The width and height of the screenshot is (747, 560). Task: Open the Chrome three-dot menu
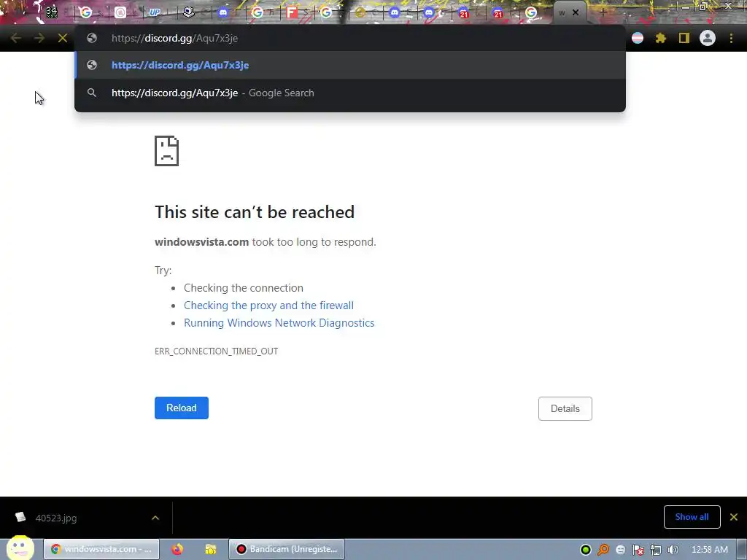coord(731,38)
